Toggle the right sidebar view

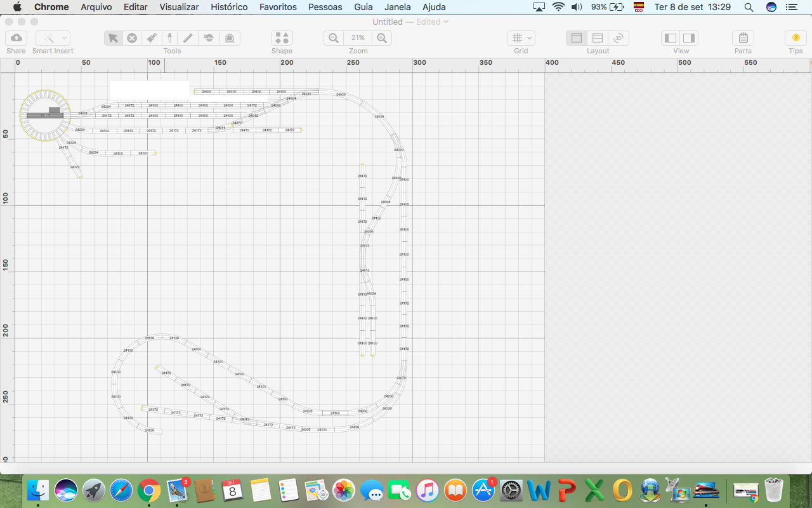[x=689, y=38]
